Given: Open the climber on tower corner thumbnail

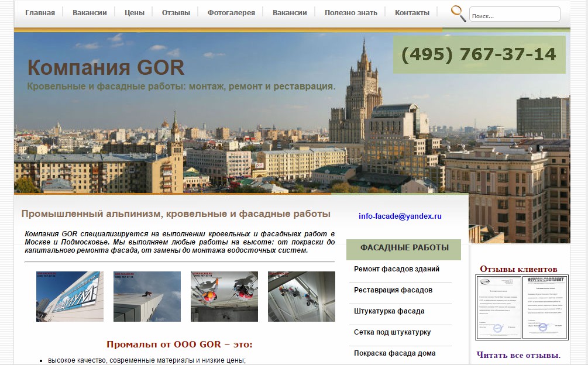Looking at the screenshot, I should pyautogui.click(x=147, y=297).
